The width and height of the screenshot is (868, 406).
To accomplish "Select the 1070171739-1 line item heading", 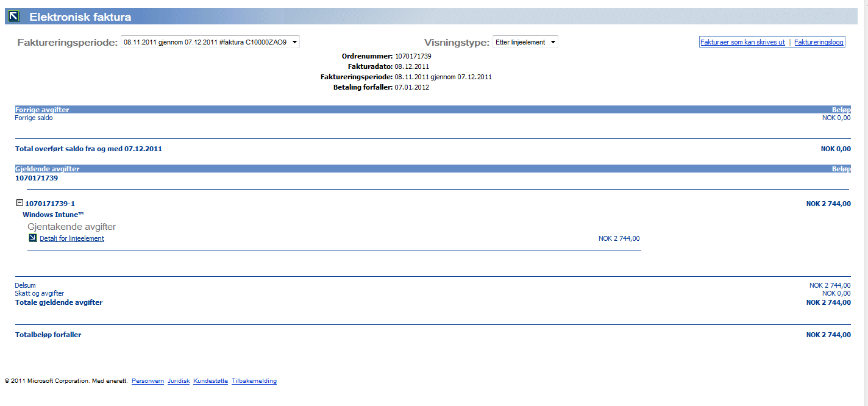I will [x=50, y=204].
